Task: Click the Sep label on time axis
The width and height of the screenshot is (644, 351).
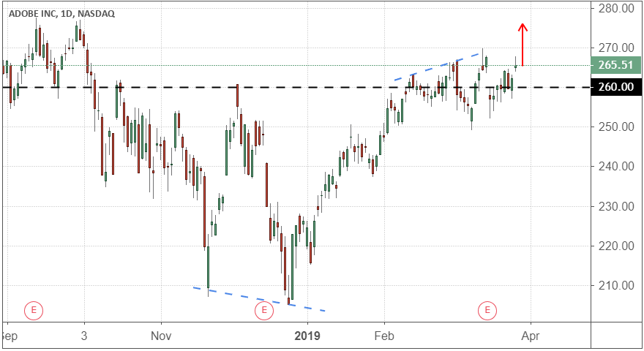Action: (x=10, y=337)
